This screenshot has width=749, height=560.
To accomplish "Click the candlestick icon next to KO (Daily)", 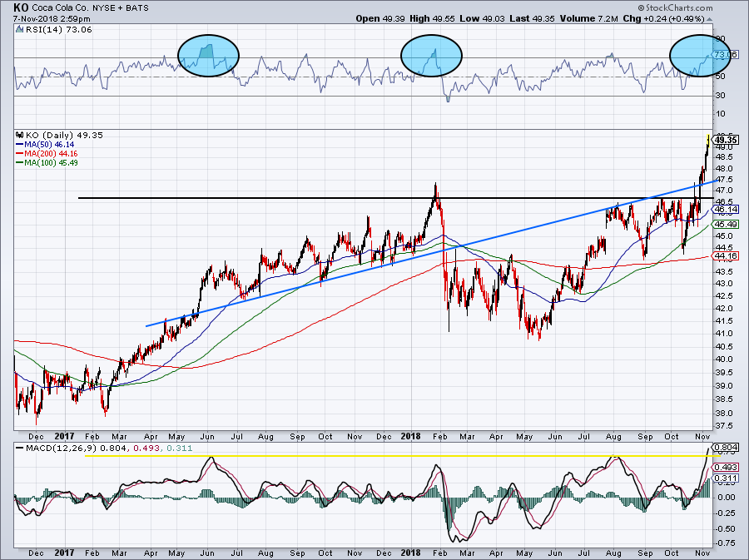I will [x=20, y=135].
